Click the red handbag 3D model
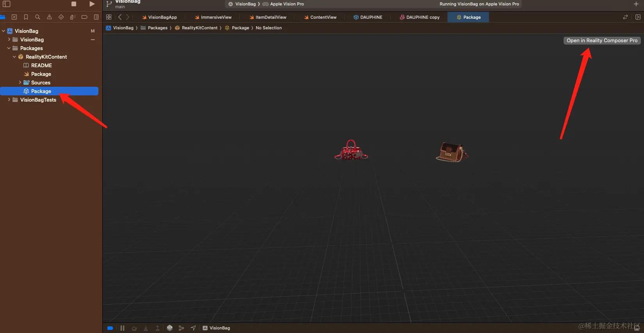 351,150
